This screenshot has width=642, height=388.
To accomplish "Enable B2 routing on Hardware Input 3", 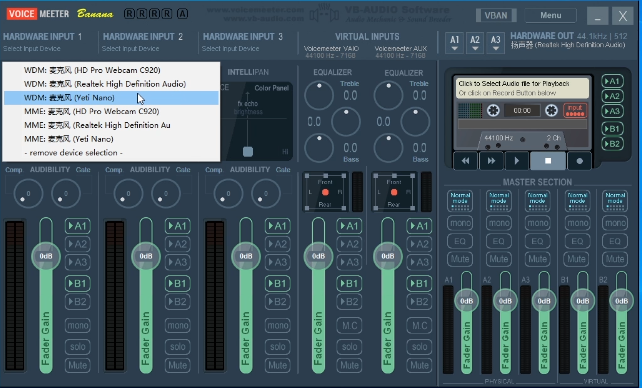I will [x=278, y=302].
